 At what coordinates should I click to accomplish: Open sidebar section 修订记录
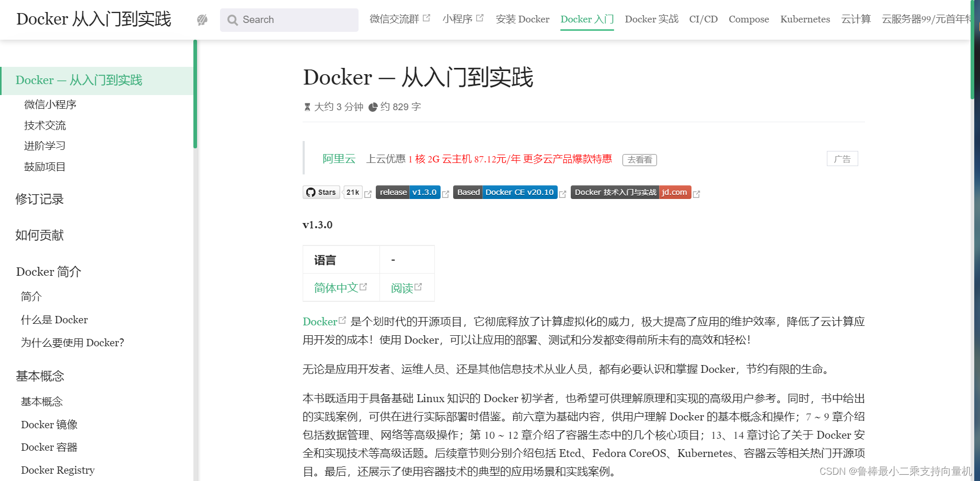pos(40,199)
